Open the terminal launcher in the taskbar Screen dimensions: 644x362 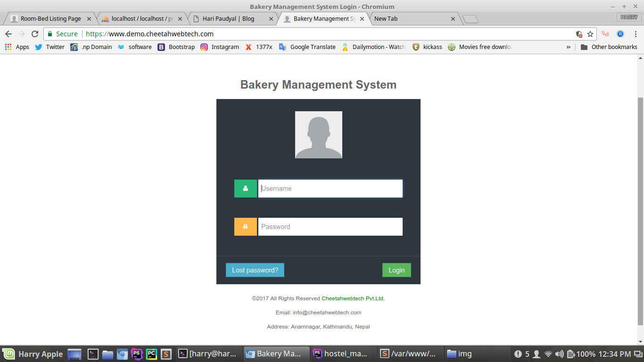pyautogui.click(x=93, y=354)
